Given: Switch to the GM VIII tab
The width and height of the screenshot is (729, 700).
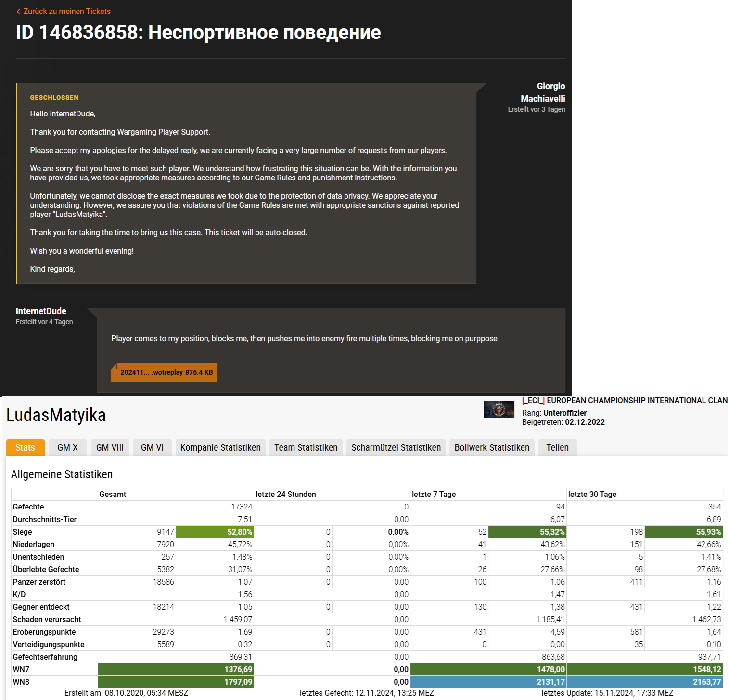Looking at the screenshot, I should [x=110, y=447].
